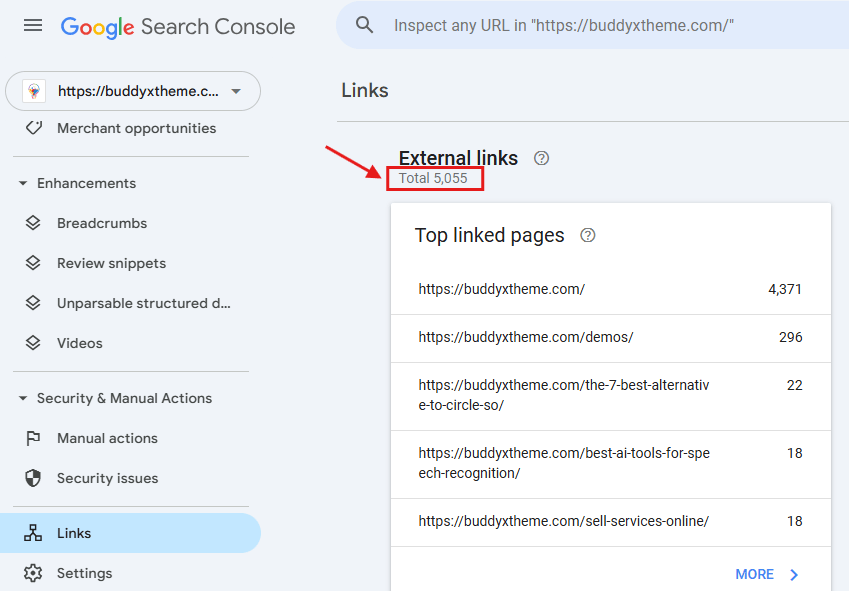Click the 296 link count for demos

click(791, 338)
